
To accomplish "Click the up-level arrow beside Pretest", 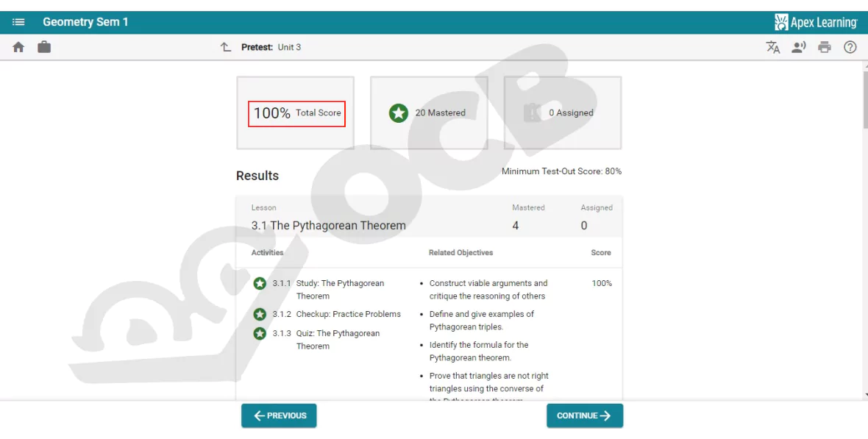I will tap(226, 47).
